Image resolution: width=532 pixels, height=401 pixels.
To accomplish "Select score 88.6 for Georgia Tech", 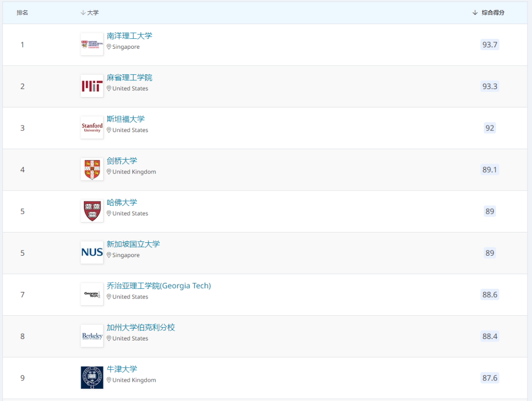I will pyautogui.click(x=490, y=295).
